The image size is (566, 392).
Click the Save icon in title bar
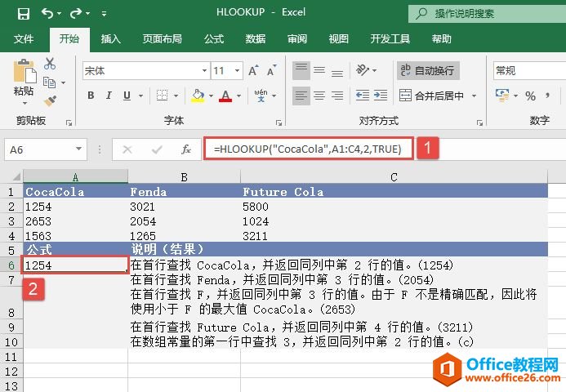pyautogui.click(x=24, y=14)
